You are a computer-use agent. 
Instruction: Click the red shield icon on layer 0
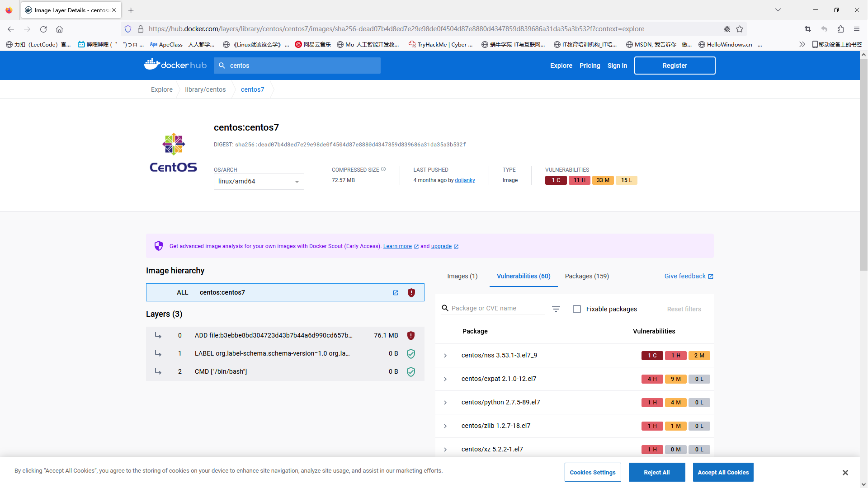411,336
